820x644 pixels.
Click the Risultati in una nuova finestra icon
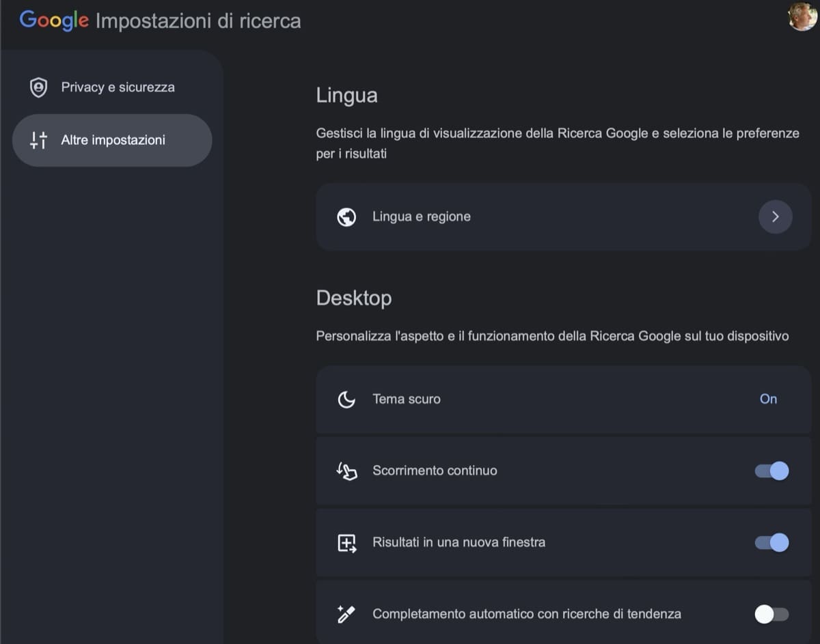click(x=347, y=543)
